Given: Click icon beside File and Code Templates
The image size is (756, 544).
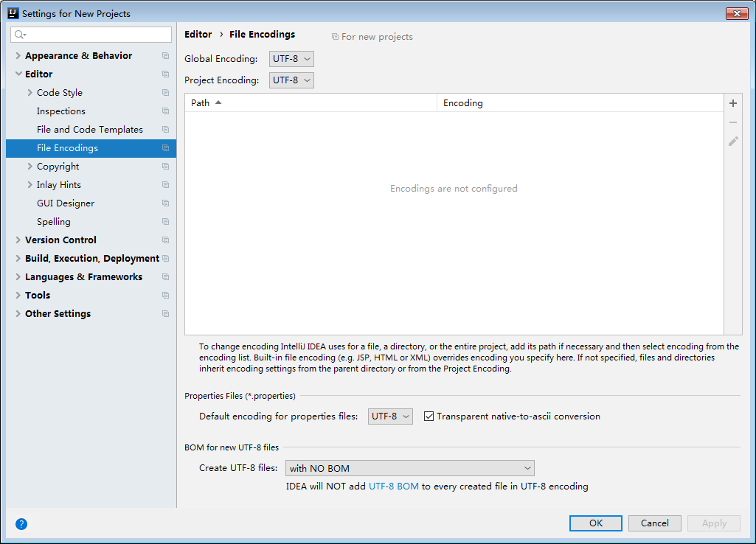Looking at the screenshot, I should [165, 130].
